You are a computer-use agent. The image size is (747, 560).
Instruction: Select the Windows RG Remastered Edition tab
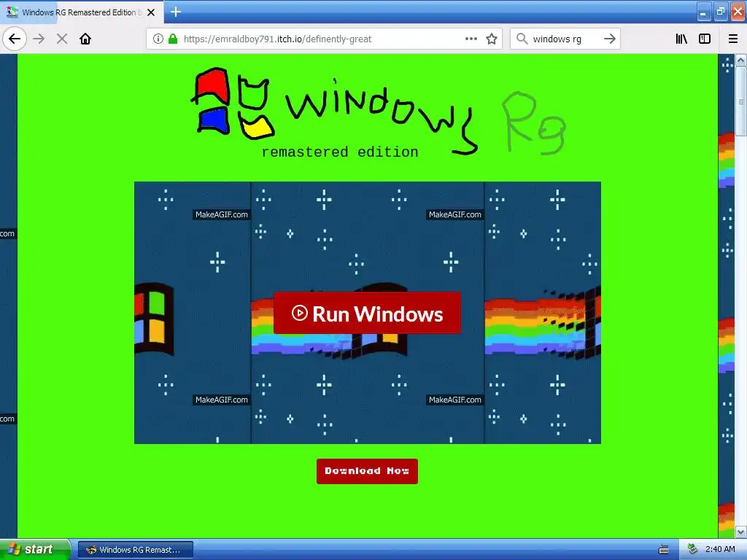point(82,12)
